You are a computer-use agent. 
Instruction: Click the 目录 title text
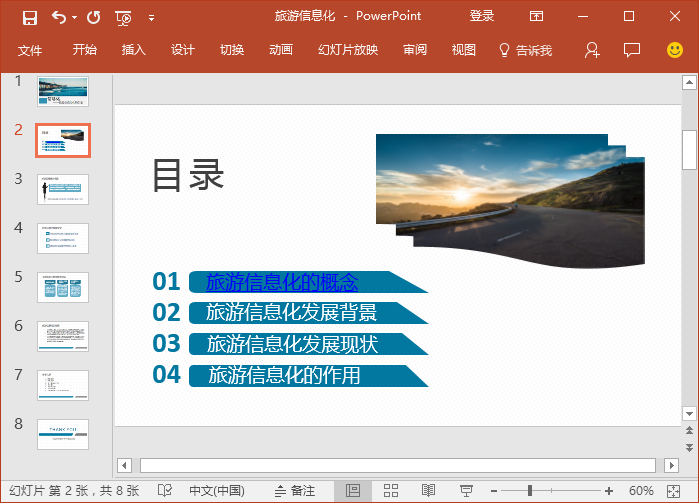pos(188,175)
